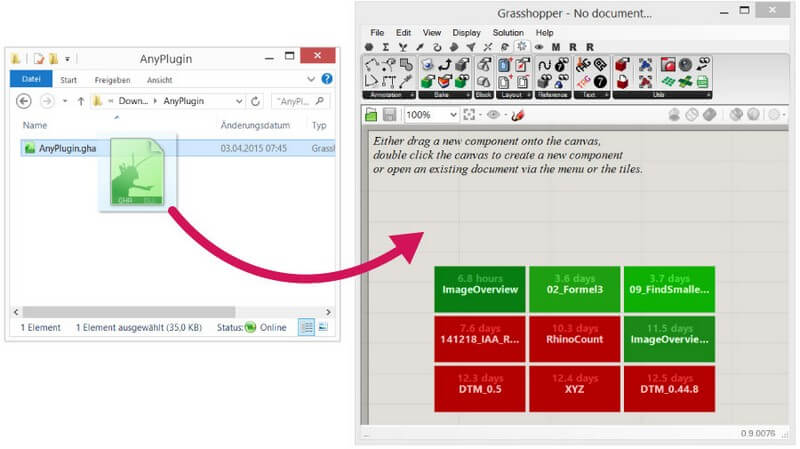Toggle the preview eye icon in canvas toolbar
This screenshot has height=449, width=800.
click(x=494, y=115)
